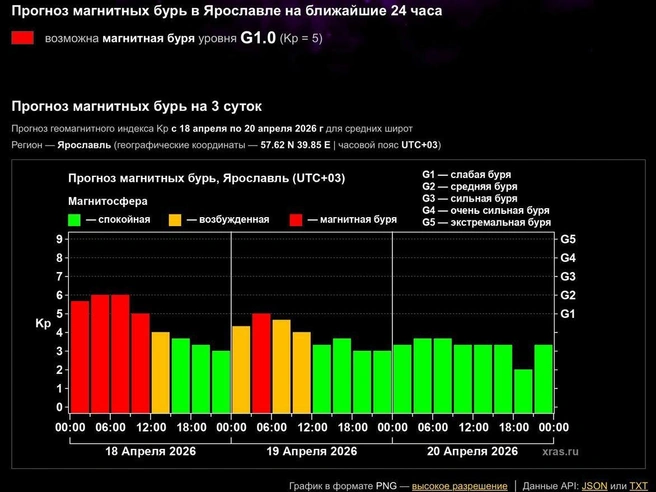This screenshot has width=656, height=492.
Task: Click the xras.ru watermark text
Action: (560, 451)
